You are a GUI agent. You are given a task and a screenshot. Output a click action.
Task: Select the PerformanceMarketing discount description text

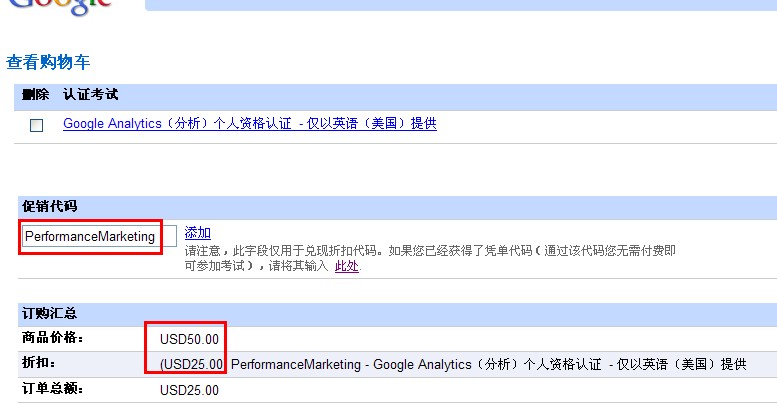[x=489, y=364]
